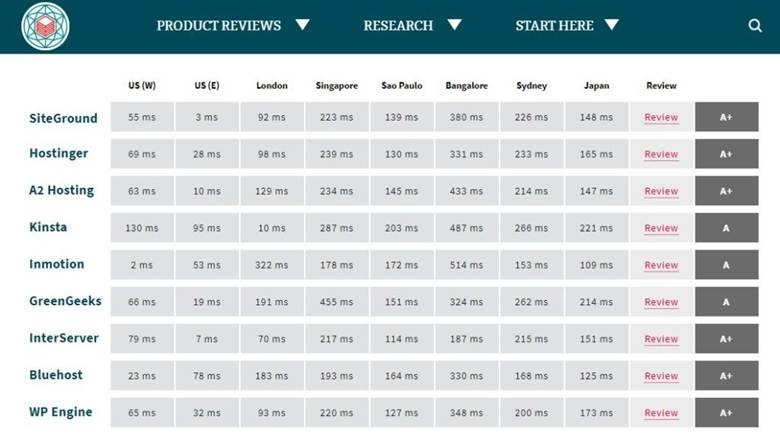
Task: Select Hostinger's 130 ms Sao Paulo cell
Action: (402, 154)
